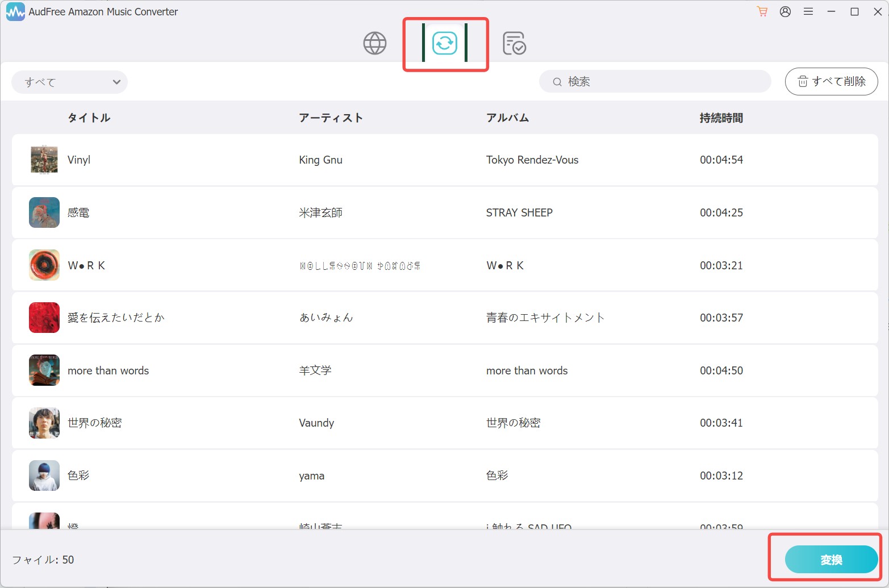
Task: Select the 感電 track row
Action: [445, 212]
